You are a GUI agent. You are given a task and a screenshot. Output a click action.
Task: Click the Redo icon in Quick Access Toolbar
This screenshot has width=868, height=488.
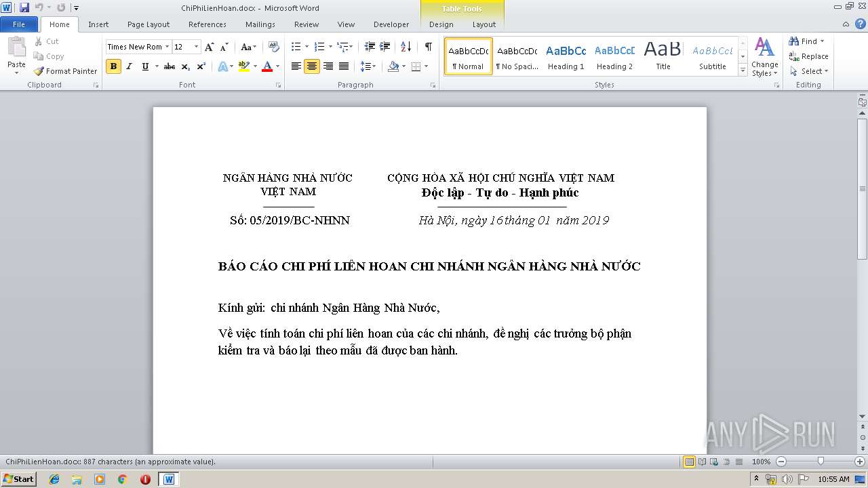coord(61,7)
